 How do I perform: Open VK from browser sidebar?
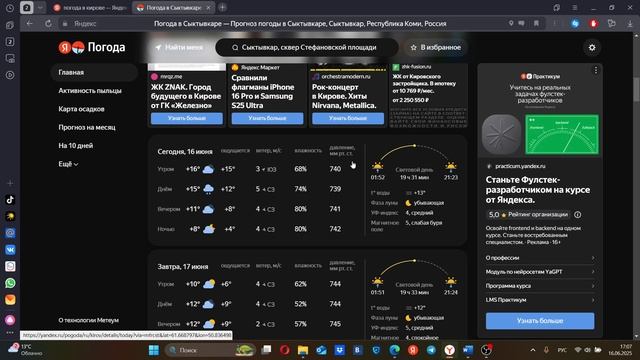[x=10, y=249]
